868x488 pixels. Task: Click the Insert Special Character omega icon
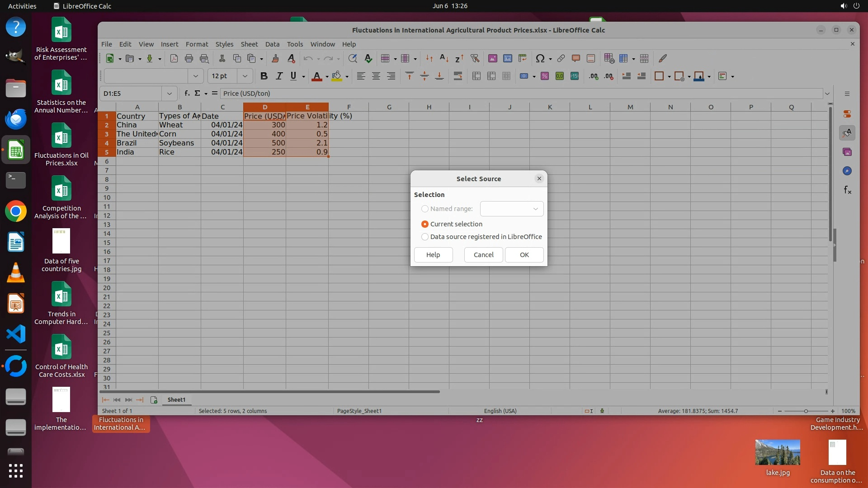(540, 58)
